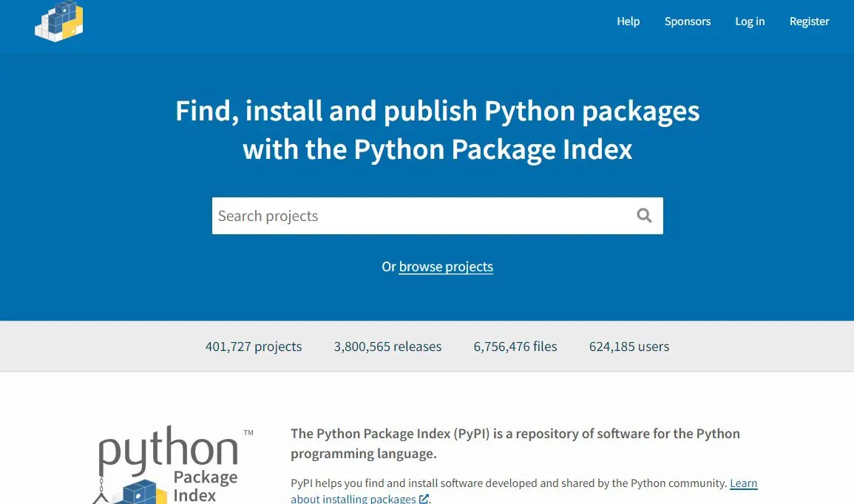Click the 3,800,565 releases statistic

click(387, 346)
